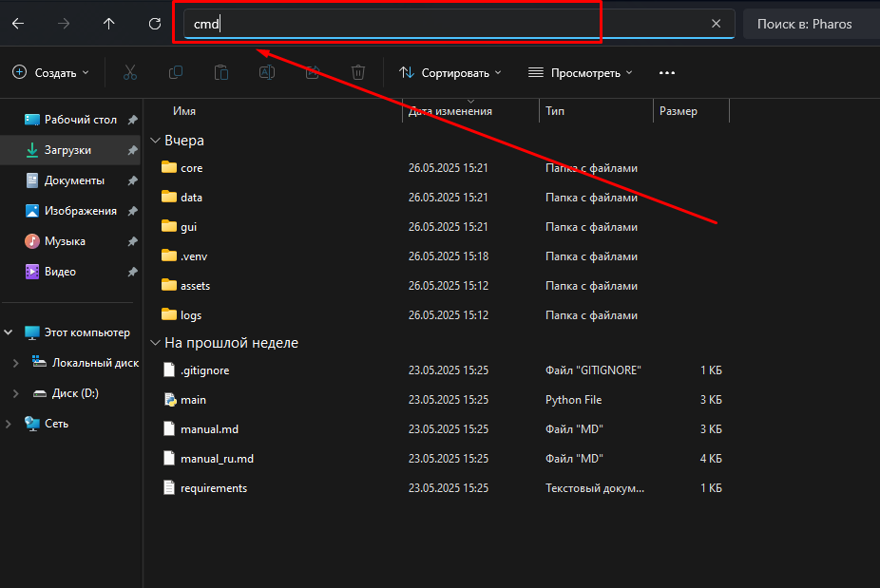Viewport: 880px width, 588px height.
Task: Refresh the current folder view
Action: pos(155,24)
